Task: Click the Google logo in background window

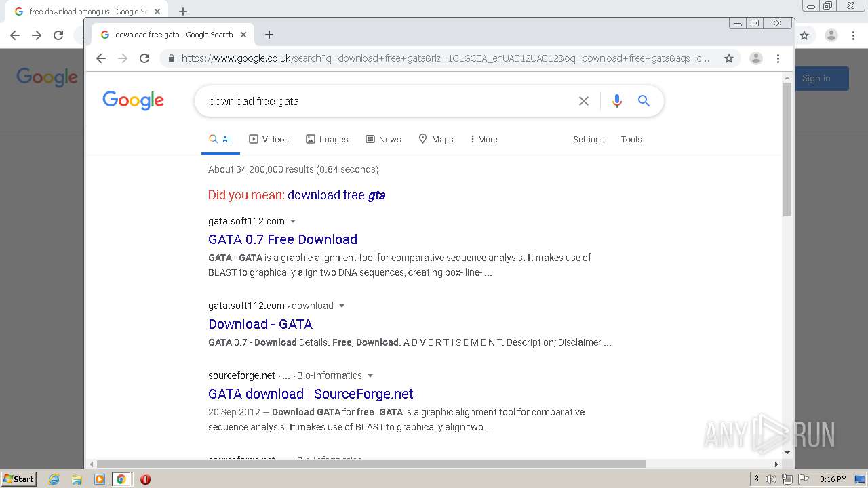Action: [x=47, y=77]
